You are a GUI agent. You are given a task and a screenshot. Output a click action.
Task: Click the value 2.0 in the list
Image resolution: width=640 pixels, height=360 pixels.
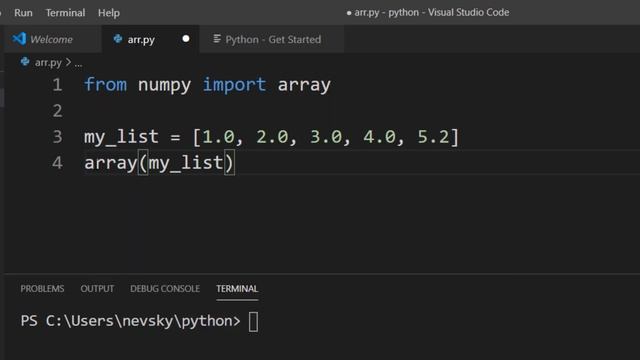pyautogui.click(x=272, y=137)
